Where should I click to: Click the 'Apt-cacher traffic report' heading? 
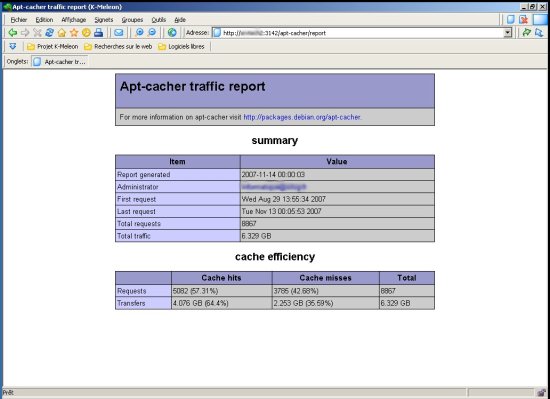tap(193, 87)
